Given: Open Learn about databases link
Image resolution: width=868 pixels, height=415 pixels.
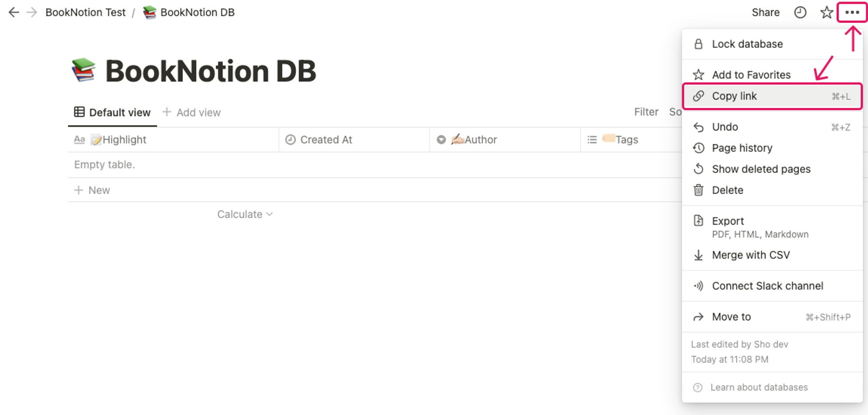Looking at the screenshot, I should click(x=759, y=387).
